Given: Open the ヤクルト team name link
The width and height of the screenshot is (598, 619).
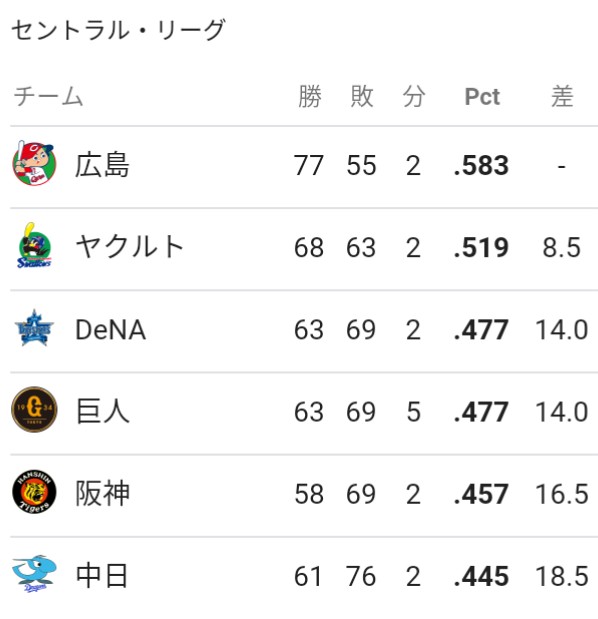Looking at the screenshot, I should tap(129, 247).
